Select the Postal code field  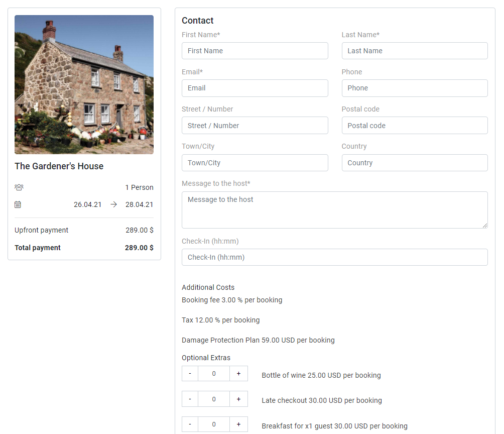click(415, 126)
